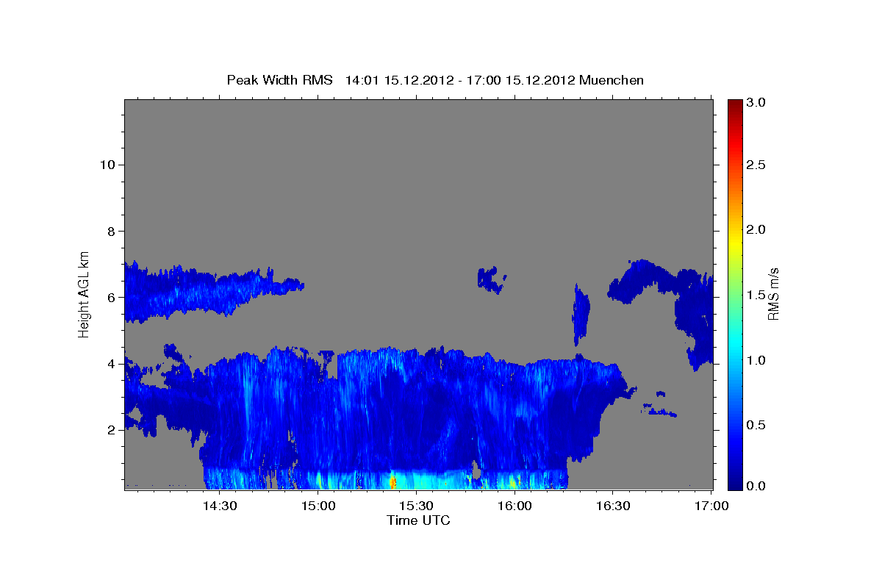The image size is (882, 588).
Task: Click the 17:00 time tick label
Action: coord(711,506)
